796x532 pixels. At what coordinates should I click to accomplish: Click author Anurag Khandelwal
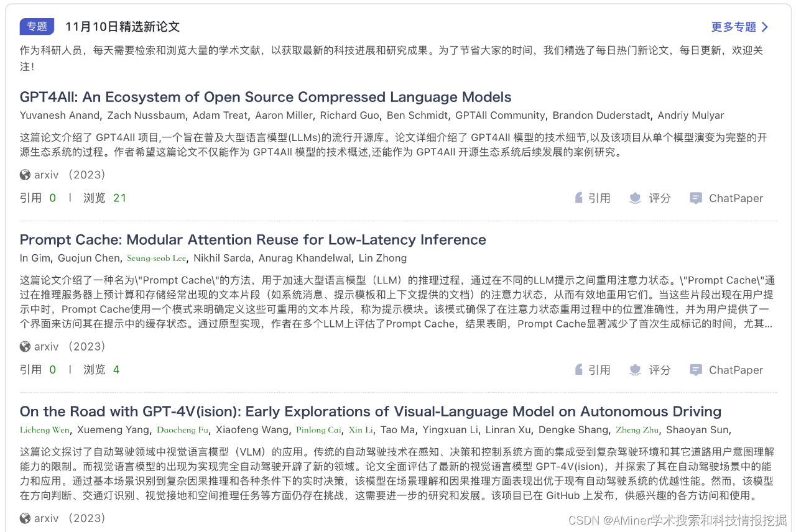(x=305, y=258)
